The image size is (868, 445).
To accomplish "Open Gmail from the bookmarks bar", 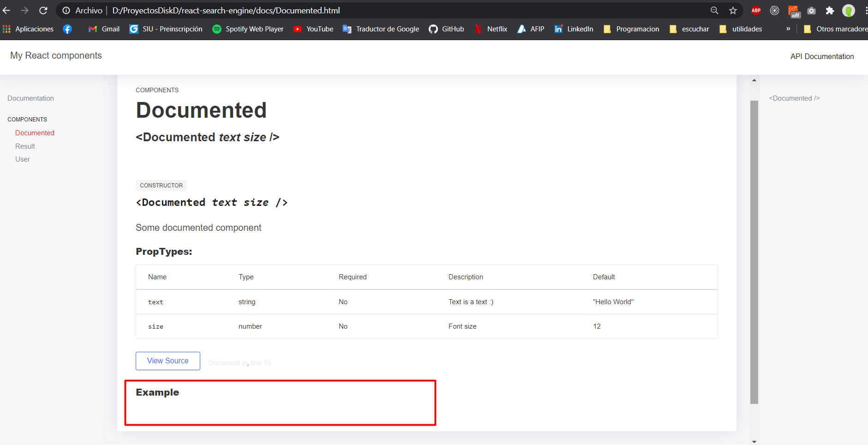I will [103, 29].
